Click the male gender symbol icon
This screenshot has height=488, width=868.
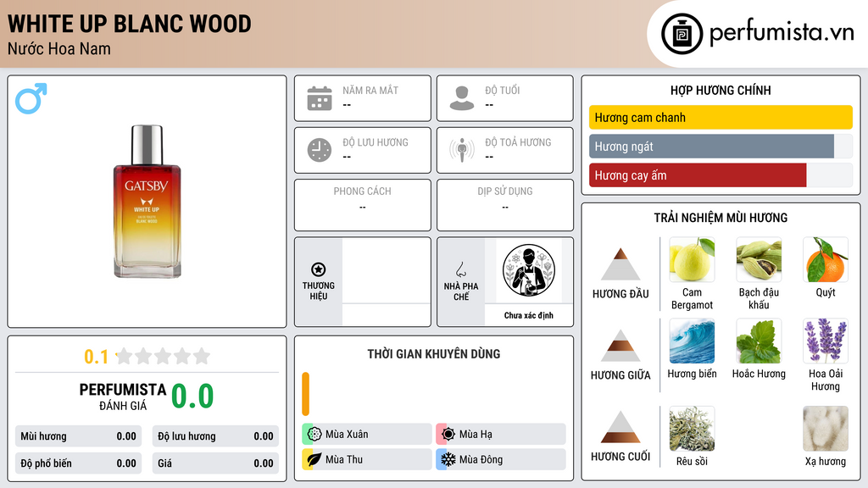click(x=31, y=98)
